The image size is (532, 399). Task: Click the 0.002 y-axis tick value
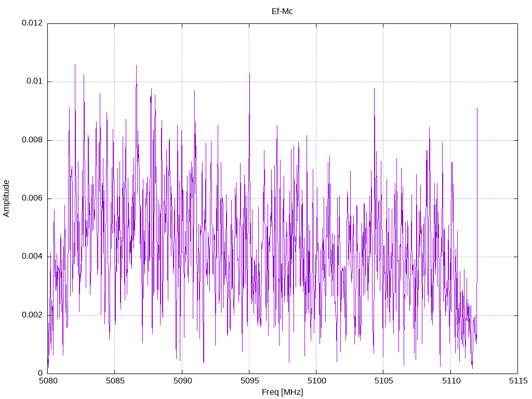coord(32,315)
